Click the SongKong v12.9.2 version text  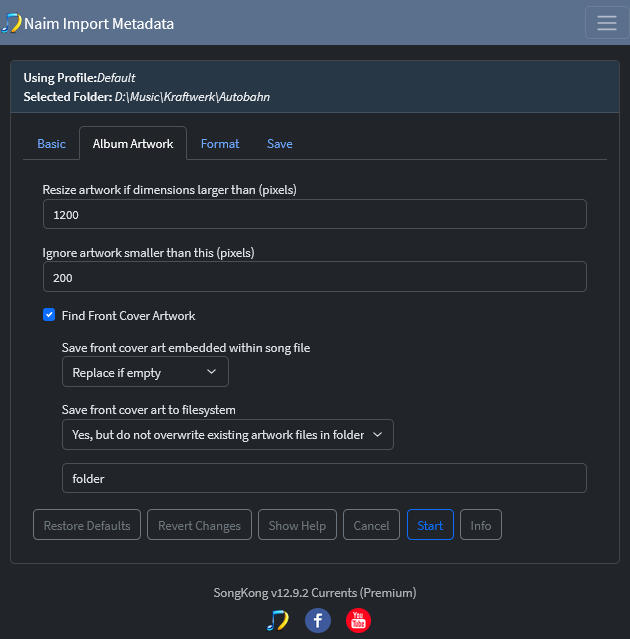[x=315, y=593]
